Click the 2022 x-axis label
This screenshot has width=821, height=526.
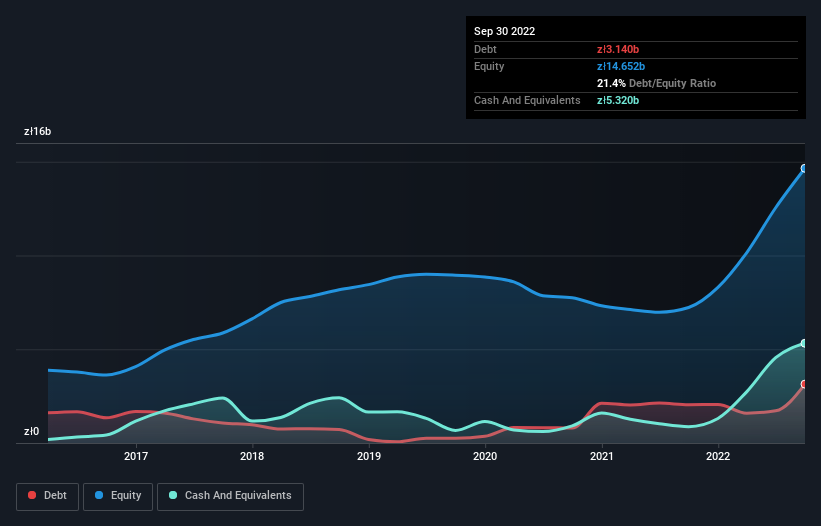[718, 456]
